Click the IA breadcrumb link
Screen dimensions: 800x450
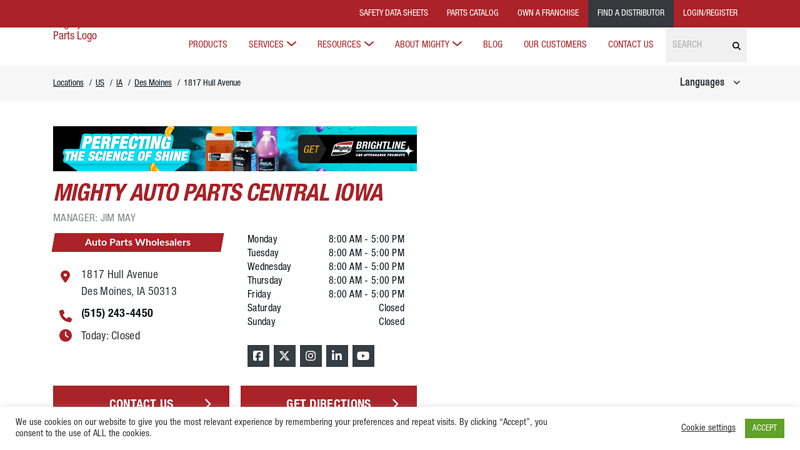(x=119, y=83)
